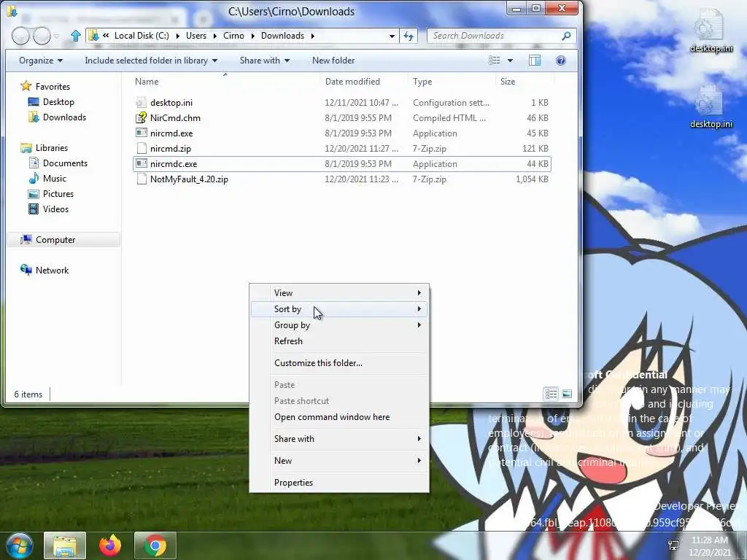747x560 pixels.
Task: Open the Share with context submenu
Action: (339, 438)
